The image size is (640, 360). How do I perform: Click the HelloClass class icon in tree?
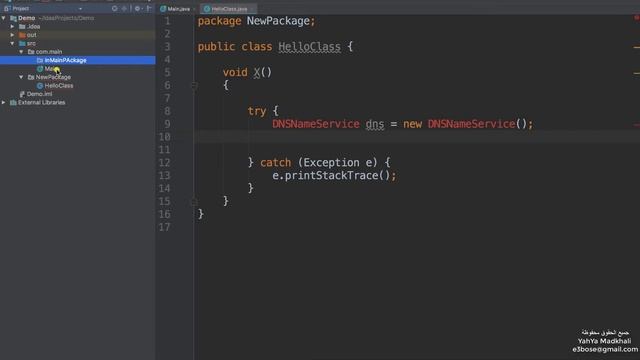point(40,86)
